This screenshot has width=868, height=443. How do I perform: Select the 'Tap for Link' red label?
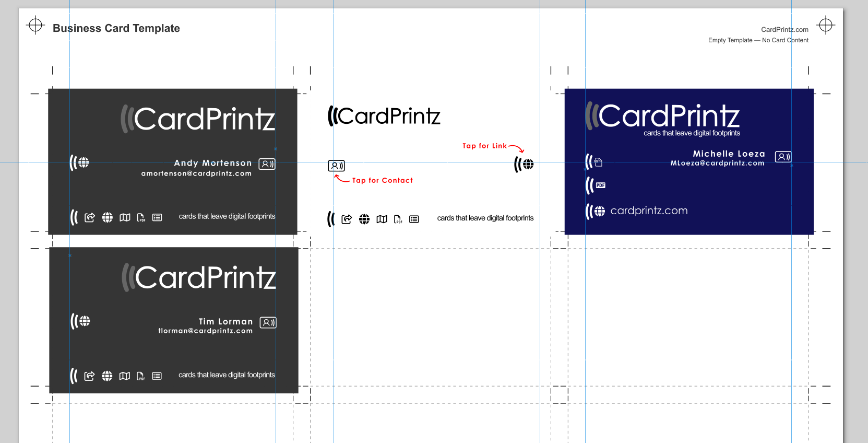click(x=484, y=146)
